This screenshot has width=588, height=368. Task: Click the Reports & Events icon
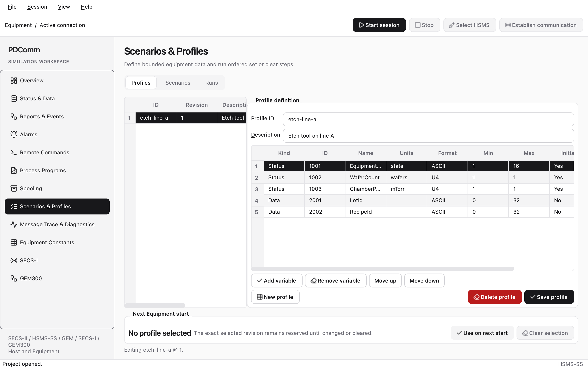(x=14, y=117)
